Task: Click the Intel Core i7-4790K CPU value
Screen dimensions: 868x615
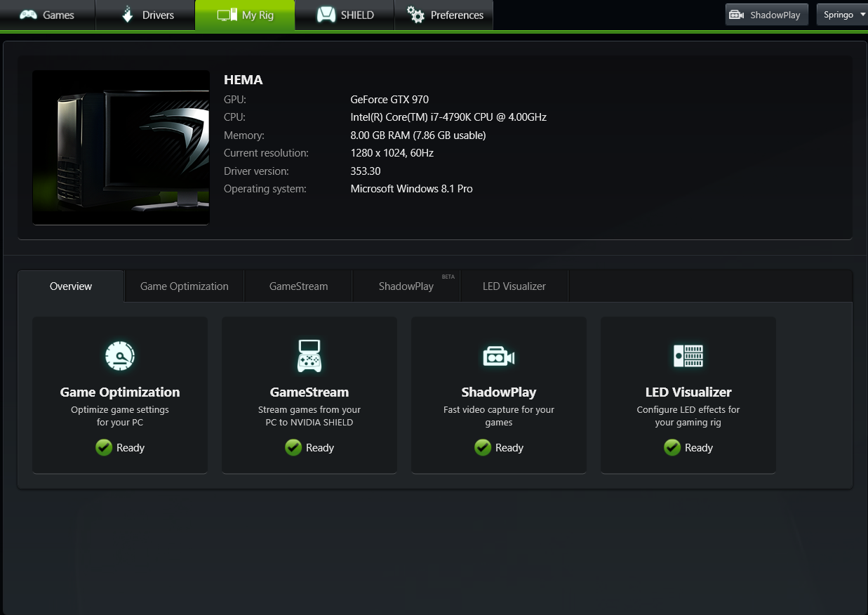Action: point(448,117)
